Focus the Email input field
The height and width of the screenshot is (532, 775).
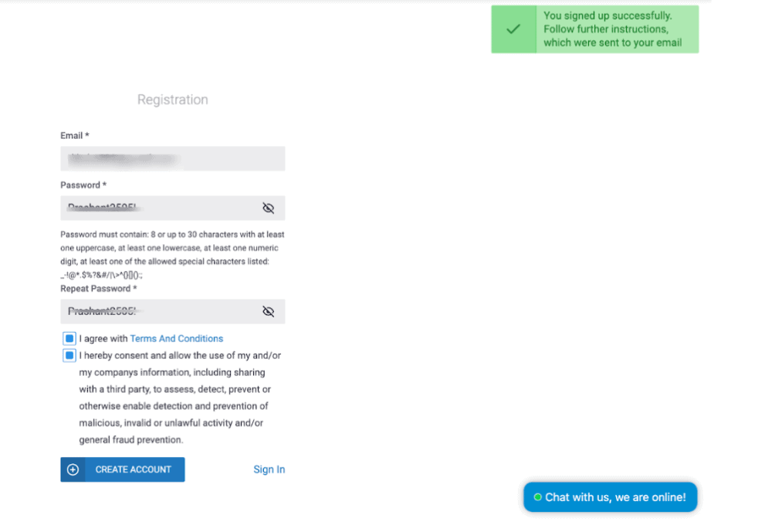tap(172, 159)
